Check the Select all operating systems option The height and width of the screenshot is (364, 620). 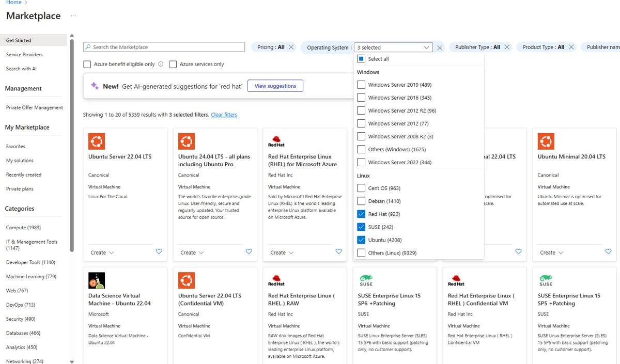tap(362, 58)
